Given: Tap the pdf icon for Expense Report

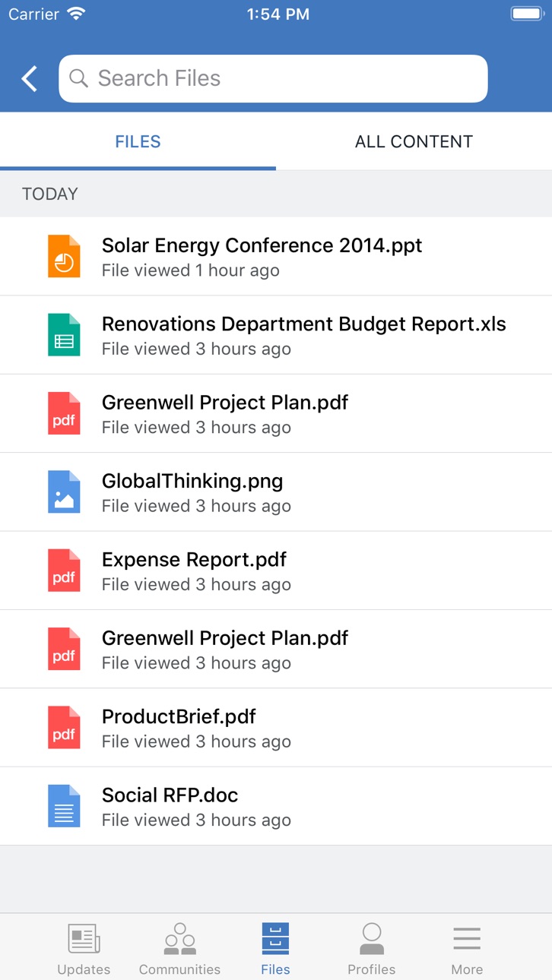Looking at the screenshot, I should (x=64, y=570).
